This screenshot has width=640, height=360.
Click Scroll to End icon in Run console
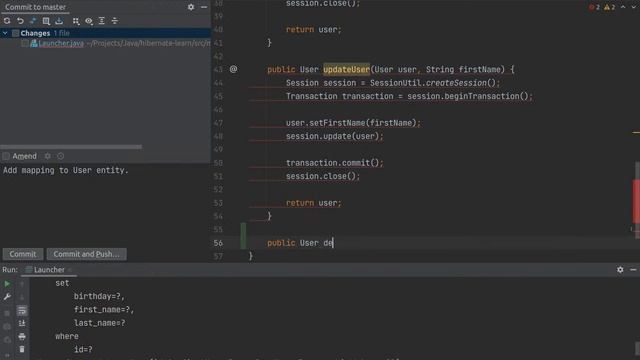point(22,323)
